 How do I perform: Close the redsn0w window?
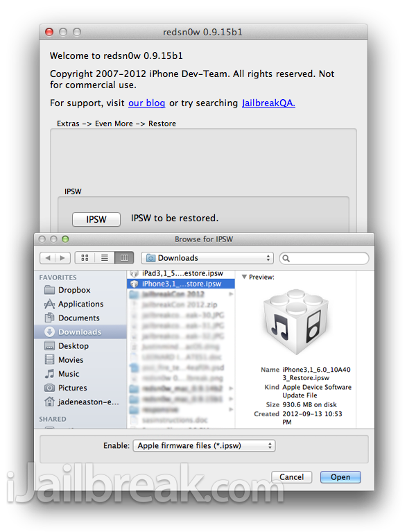click(49, 32)
